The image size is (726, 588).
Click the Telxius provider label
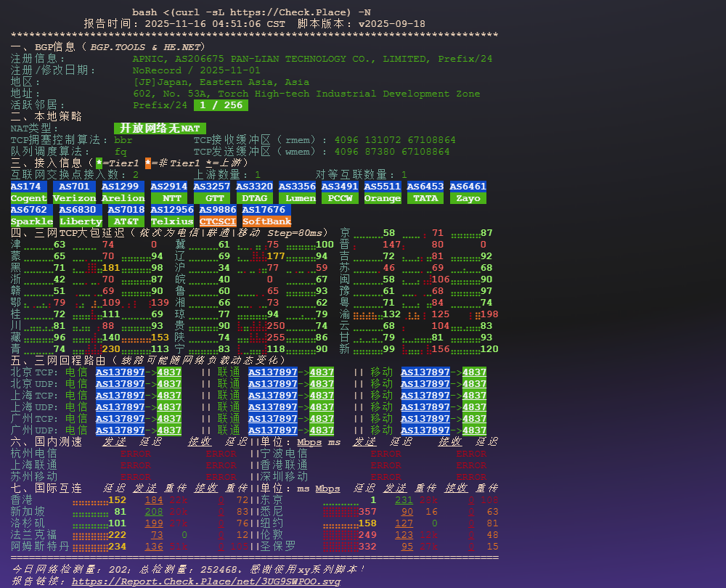(172, 221)
